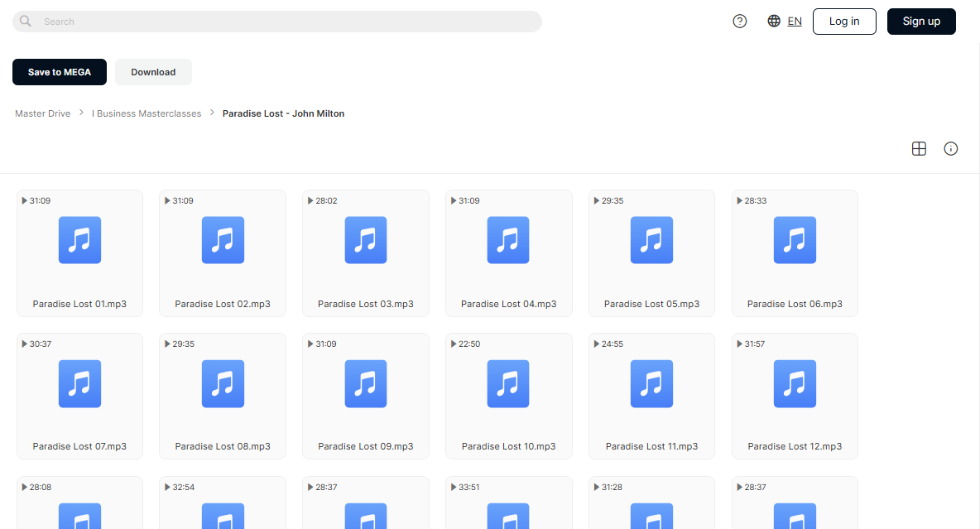Image resolution: width=980 pixels, height=529 pixels.
Task: Change language via the EN link
Action: pos(795,22)
